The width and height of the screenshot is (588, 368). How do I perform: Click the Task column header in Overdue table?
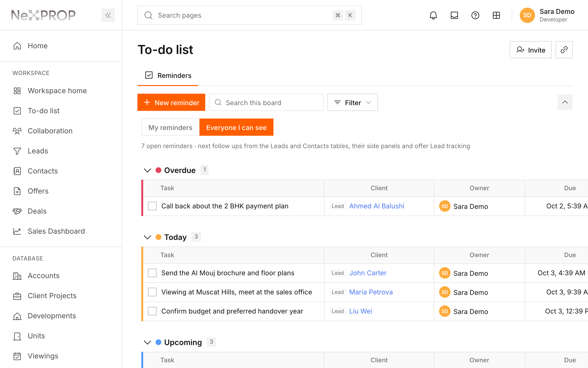click(x=167, y=188)
